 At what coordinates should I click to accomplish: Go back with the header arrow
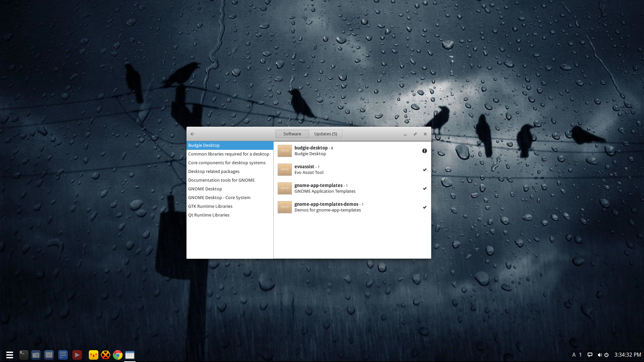[193, 134]
